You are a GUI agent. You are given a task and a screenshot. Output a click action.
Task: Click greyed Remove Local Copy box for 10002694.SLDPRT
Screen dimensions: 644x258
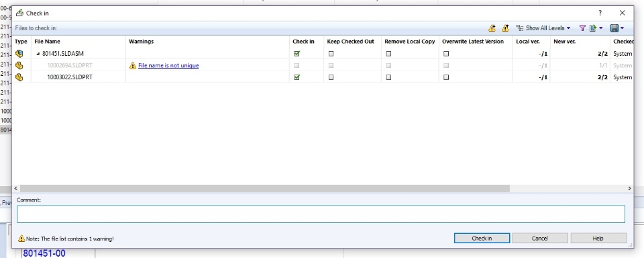pyautogui.click(x=388, y=65)
